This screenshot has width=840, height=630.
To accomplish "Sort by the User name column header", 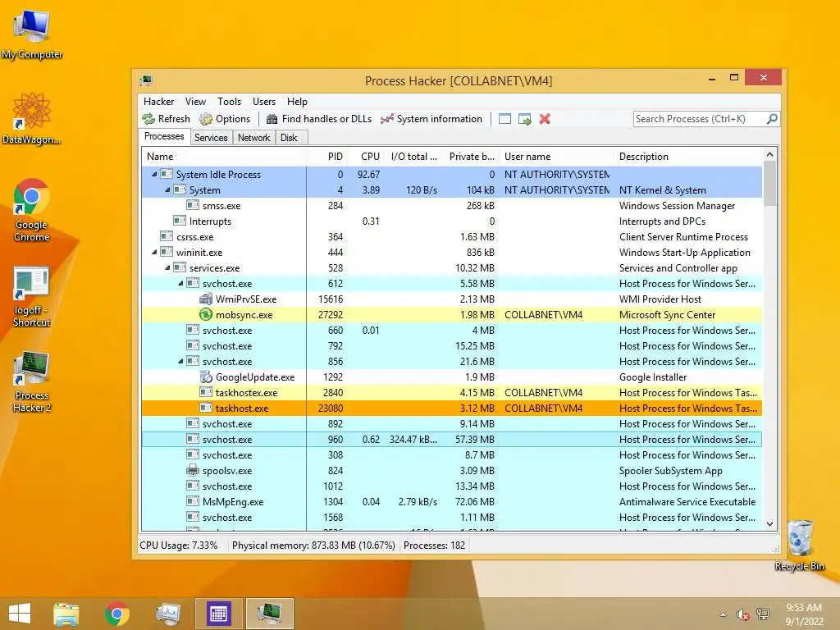I will pyautogui.click(x=557, y=157).
